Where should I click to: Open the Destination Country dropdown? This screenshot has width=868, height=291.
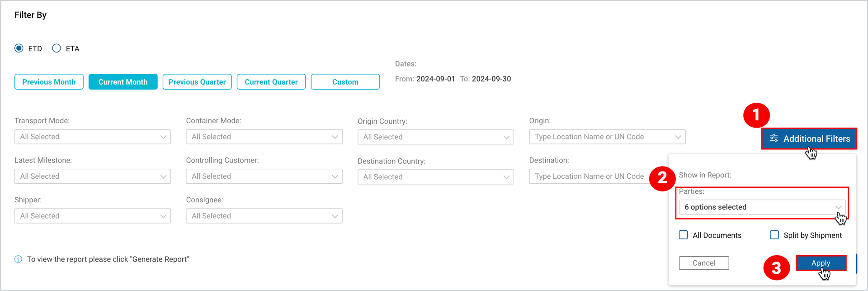point(436,177)
